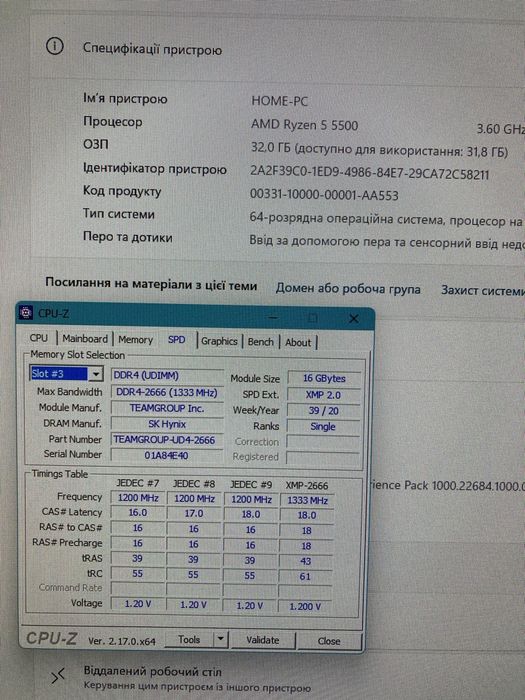Switch to the Mainboard tab
The image size is (525, 700).
[85, 339]
